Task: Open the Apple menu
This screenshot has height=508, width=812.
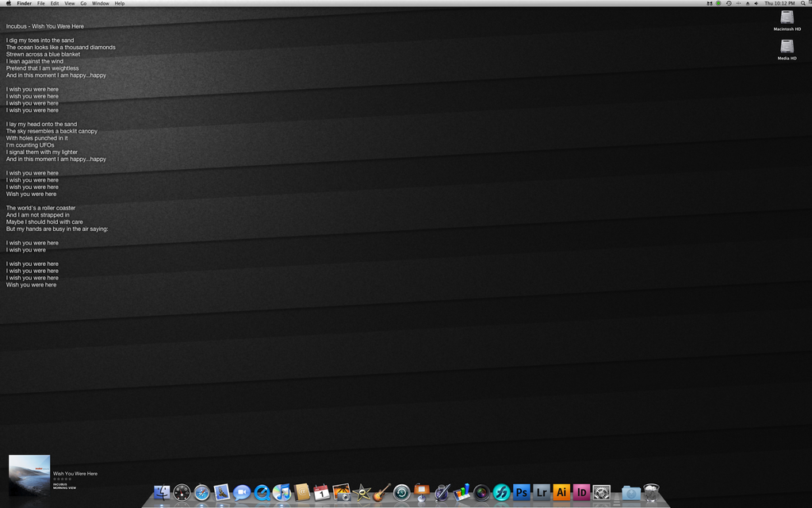Action: [8, 3]
